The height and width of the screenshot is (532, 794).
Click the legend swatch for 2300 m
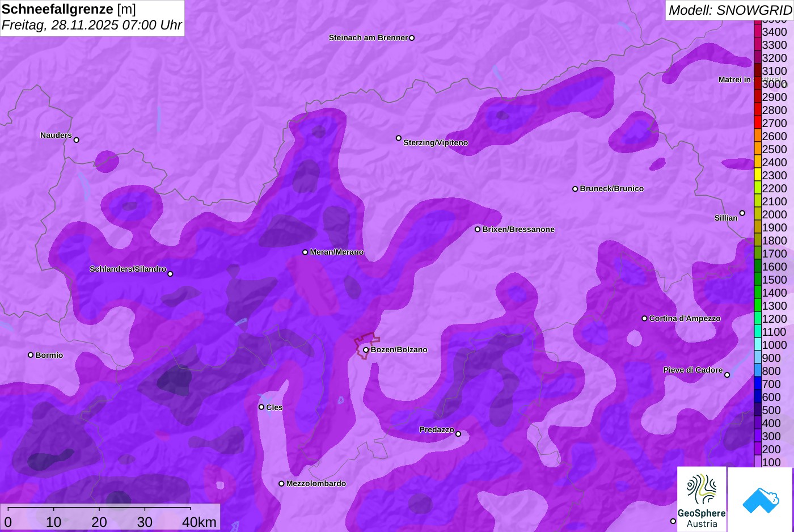tap(757, 175)
